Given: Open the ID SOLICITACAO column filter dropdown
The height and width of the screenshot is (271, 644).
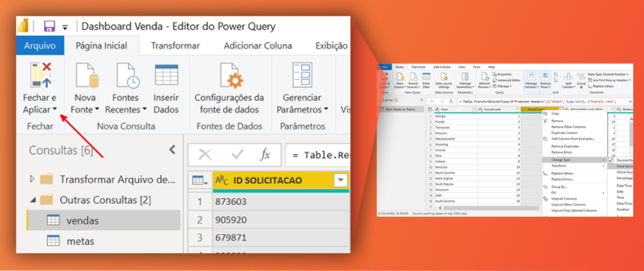Looking at the screenshot, I should click(341, 180).
